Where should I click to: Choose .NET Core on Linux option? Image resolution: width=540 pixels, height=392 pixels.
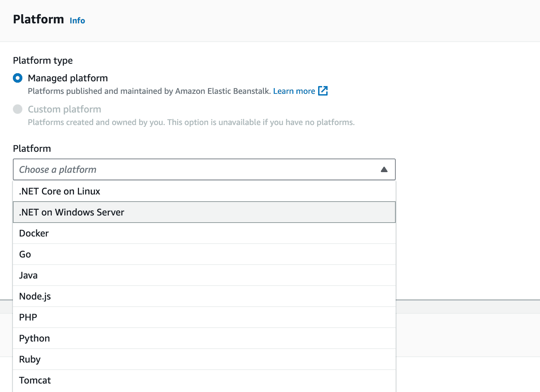tap(204, 191)
